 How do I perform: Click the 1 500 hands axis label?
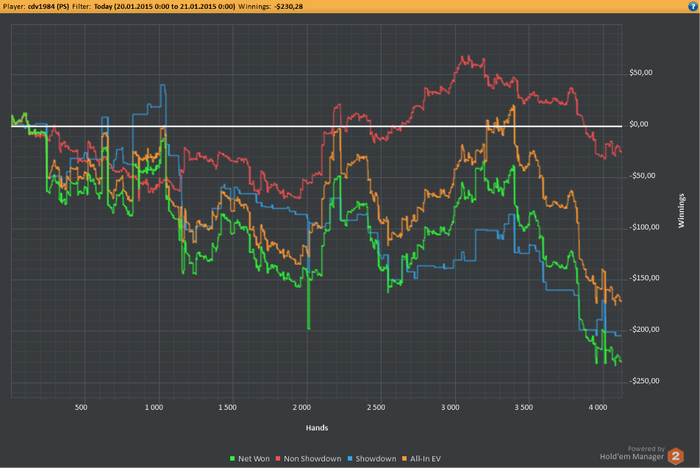pyautogui.click(x=228, y=407)
